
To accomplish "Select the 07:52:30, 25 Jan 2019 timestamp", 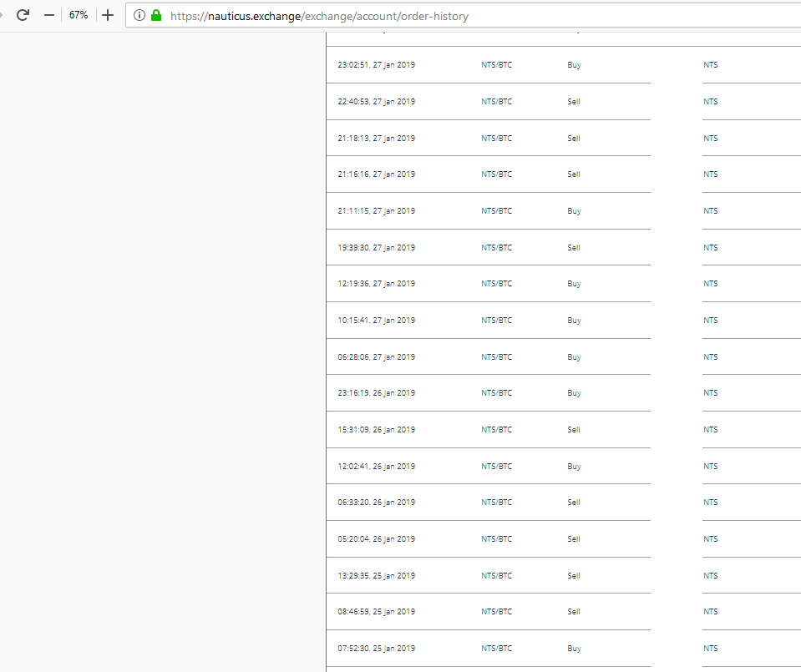I will [x=376, y=648].
